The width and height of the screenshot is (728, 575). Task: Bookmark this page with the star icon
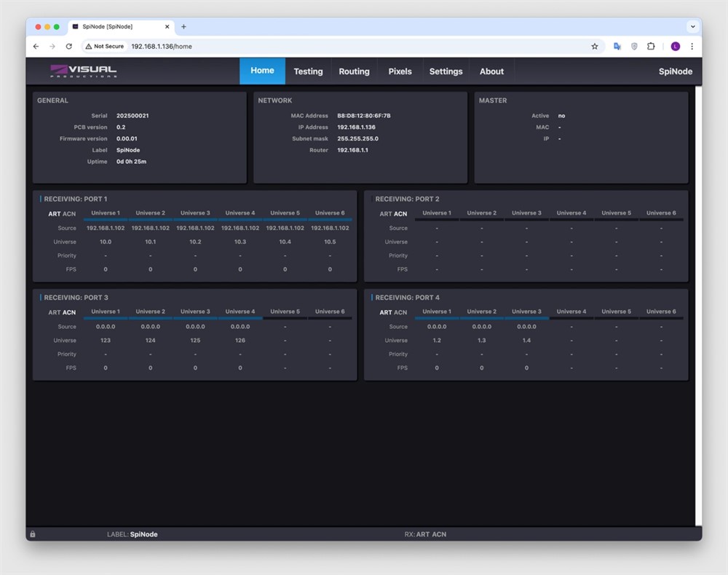595,47
